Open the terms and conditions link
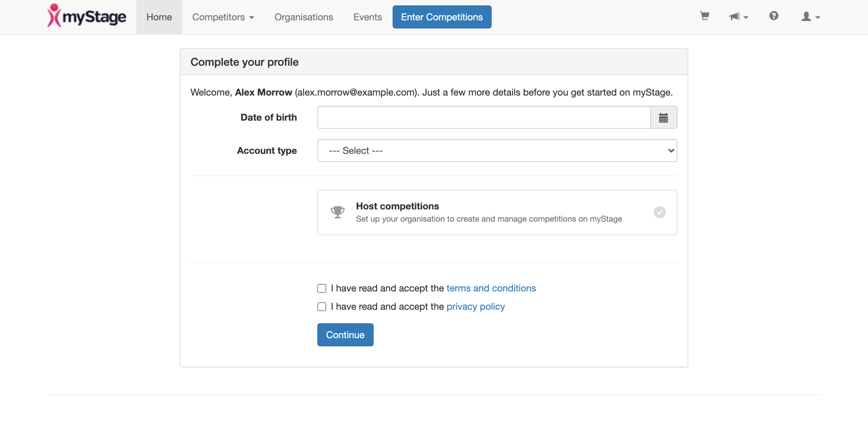The width and height of the screenshot is (868, 429). pyautogui.click(x=491, y=288)
